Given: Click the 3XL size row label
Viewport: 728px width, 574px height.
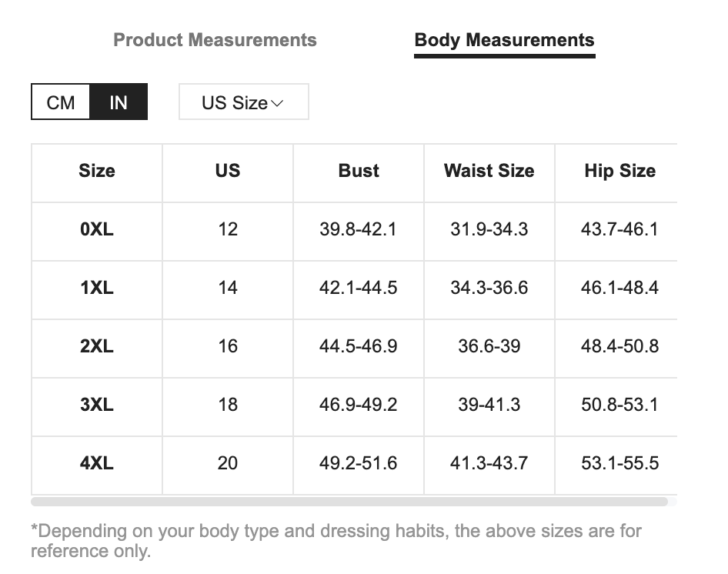Looking at the screenshot, I should point(97,405).
